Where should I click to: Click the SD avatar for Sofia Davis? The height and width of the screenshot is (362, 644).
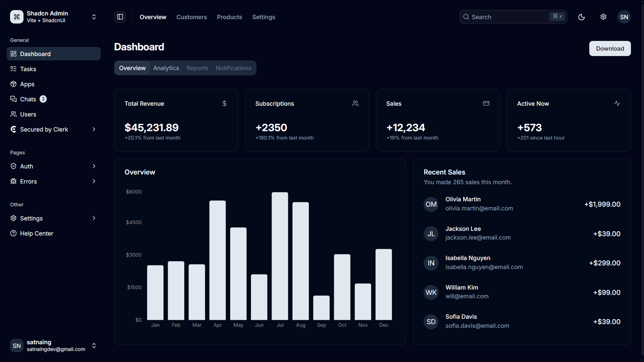point(431,322)
